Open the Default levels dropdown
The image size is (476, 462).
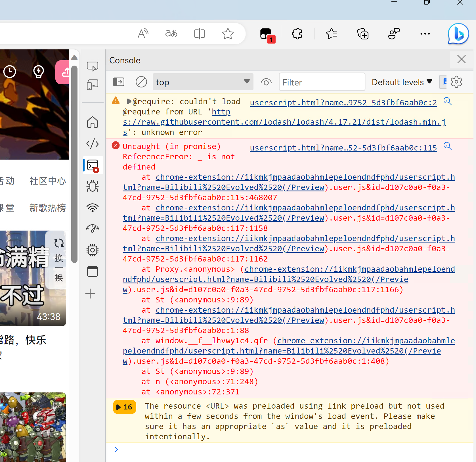pos(402,82)
